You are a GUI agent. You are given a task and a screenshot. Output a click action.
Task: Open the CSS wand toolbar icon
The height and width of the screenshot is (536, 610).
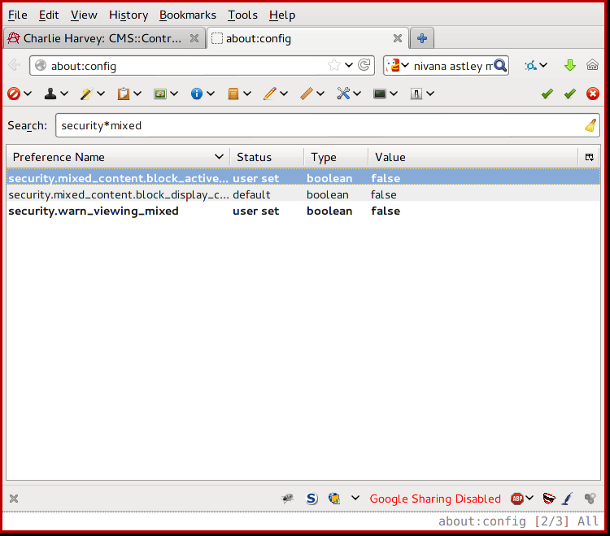[x=86, y=94]
